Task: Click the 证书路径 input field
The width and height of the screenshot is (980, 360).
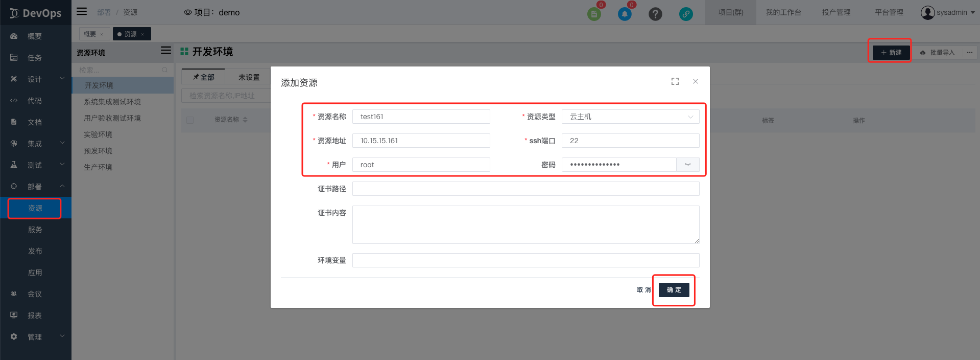Action: tap(525, 189)
